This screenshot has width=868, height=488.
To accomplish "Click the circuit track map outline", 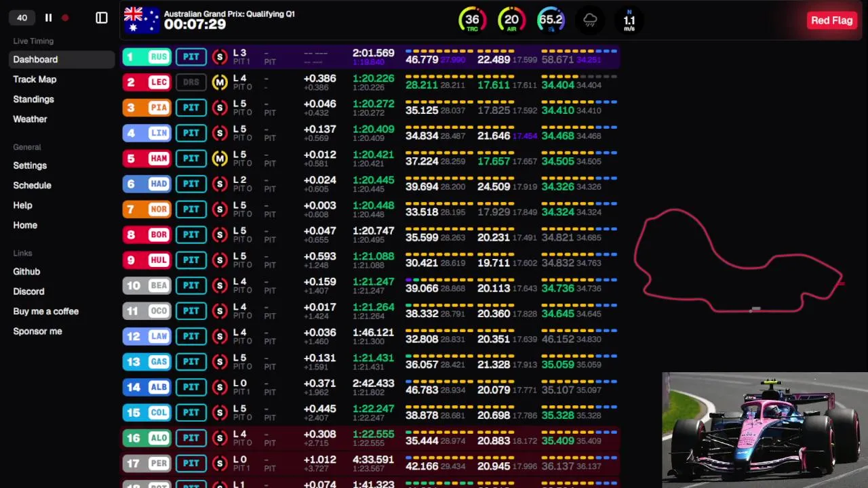I will [739, 261].
